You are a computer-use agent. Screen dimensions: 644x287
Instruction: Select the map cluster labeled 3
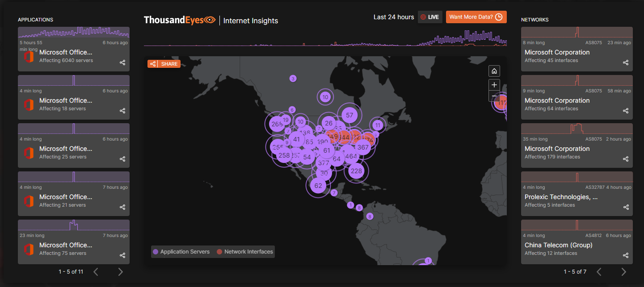tap(293, 79)
